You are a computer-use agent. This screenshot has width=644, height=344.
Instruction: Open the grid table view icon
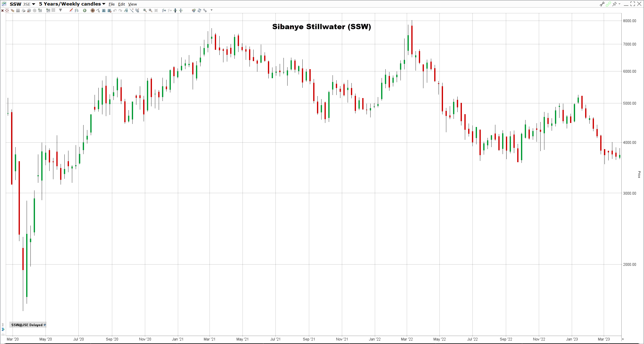pos(18,10)
